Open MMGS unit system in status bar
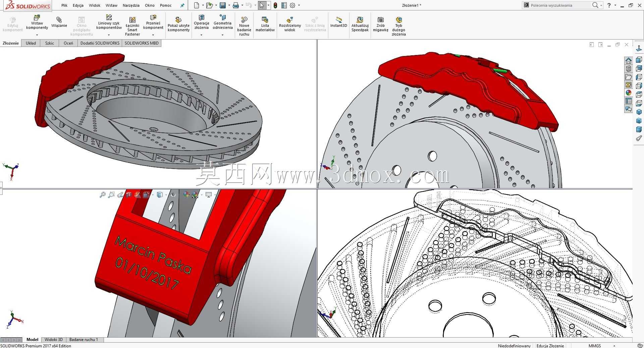This screenshot has height=348, width=644. [595, 346]
